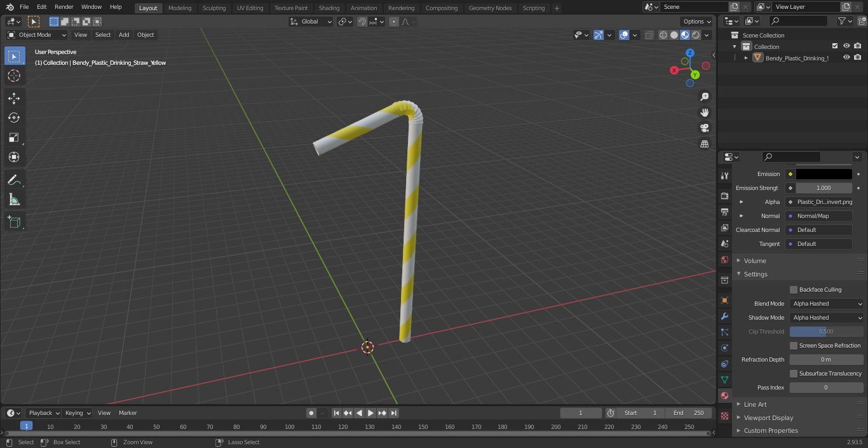Click the current frame number field

(581, 413)
